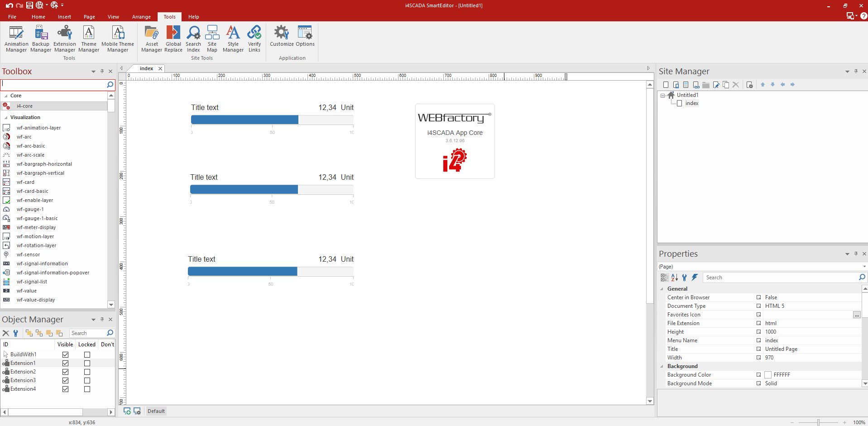This screenshot has width=868, height=426.
Task: Open the Animation Manager tool
Action: [x=16, y=38]
